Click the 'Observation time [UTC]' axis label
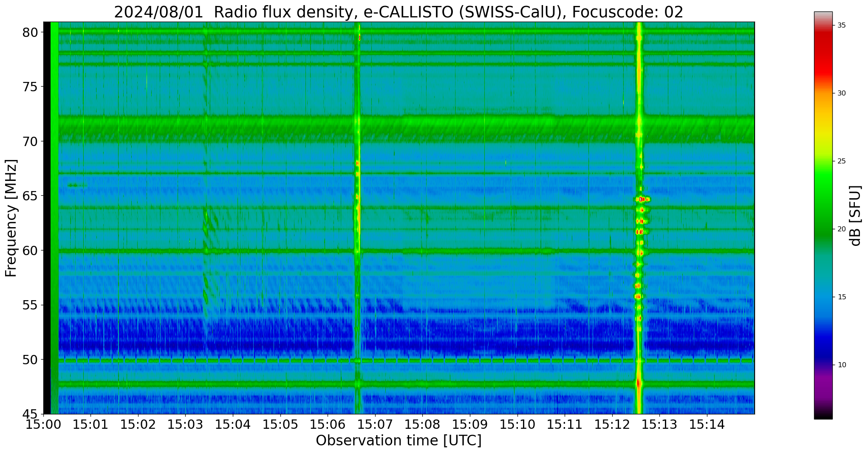This screenshot has width=868, height=453. pyautogui.click(x=399, y=441)
